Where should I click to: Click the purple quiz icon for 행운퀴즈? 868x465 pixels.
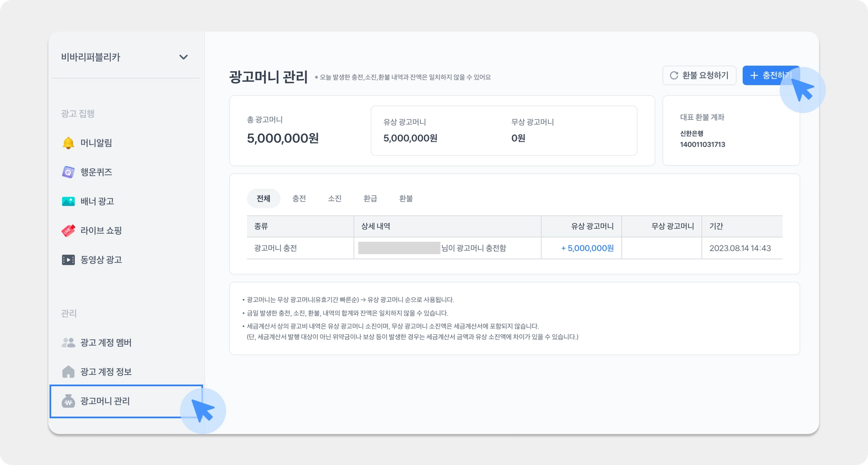tap(68, 172)
